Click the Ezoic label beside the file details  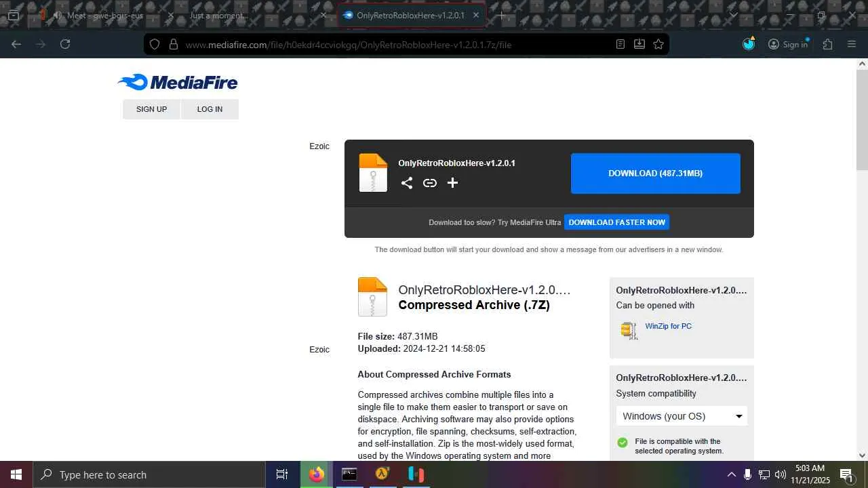coord(319,350)
